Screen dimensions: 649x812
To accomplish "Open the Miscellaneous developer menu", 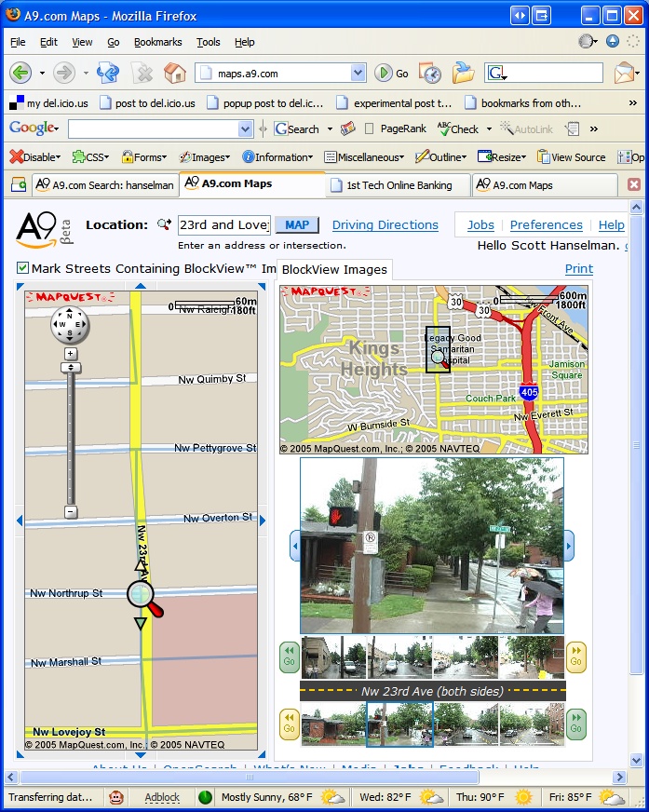I will 364,157.
